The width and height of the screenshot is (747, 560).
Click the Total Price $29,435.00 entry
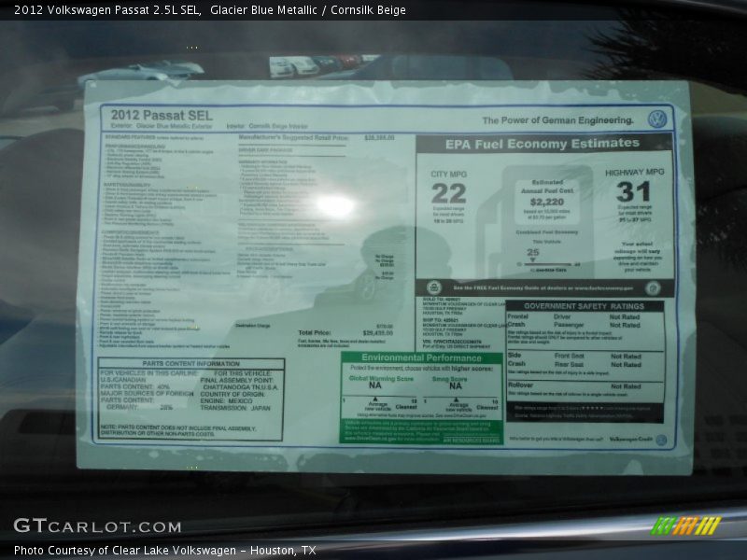click(x=345, y=332)
